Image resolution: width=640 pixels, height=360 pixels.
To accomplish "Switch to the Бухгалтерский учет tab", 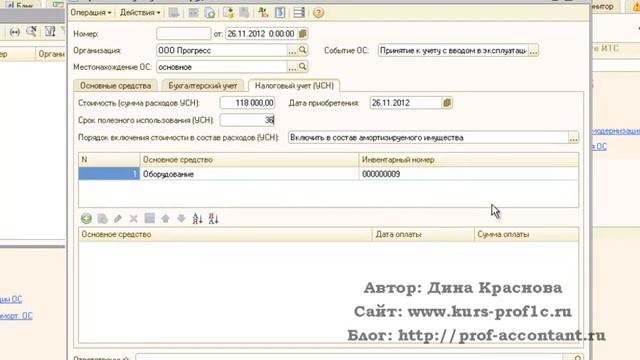I will coord(203,86).
